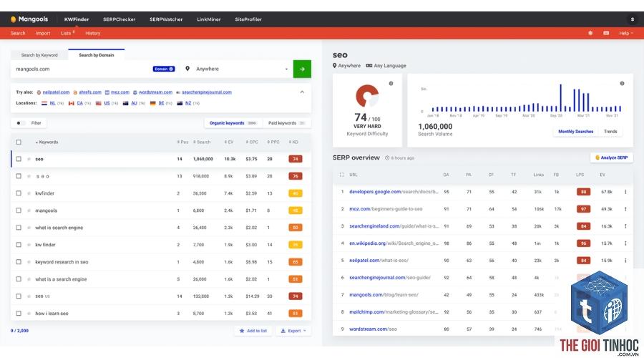Open Lists in the red menu bar

[x=67, y=33]
